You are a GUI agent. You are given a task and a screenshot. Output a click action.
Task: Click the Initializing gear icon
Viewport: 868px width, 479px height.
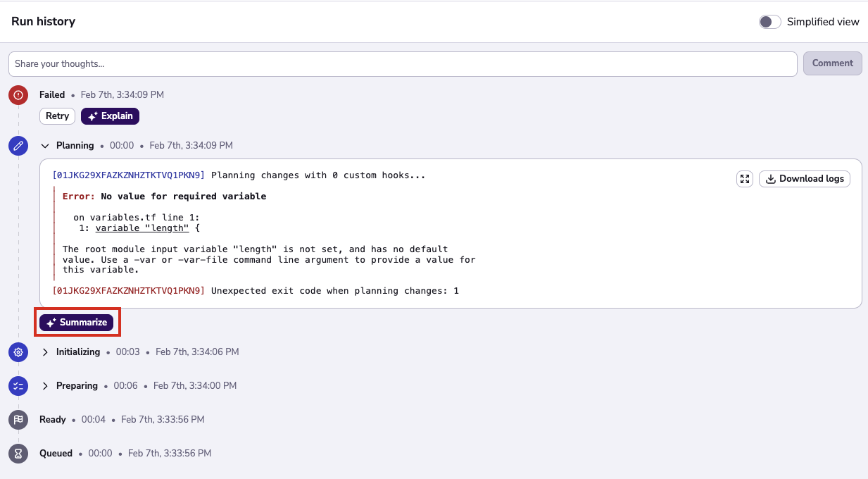tap(18, 352)
